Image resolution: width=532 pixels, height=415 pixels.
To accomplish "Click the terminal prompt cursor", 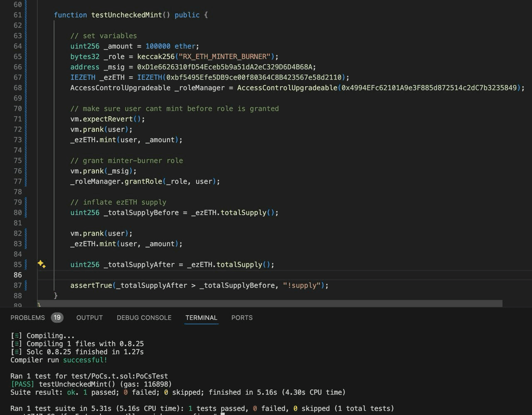I will pyautogui.click(x=223, y=413).
